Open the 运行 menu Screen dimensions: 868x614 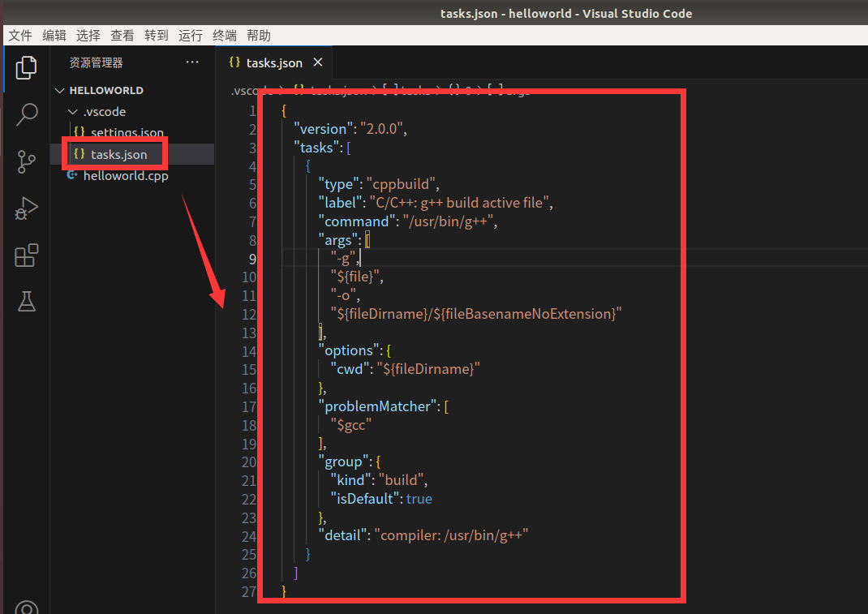click(x=191, y=36)
